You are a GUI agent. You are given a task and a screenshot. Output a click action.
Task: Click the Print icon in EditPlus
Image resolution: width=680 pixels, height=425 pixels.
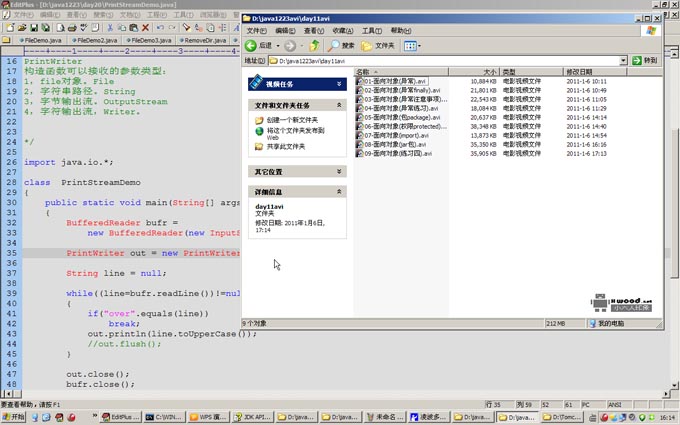72,28
